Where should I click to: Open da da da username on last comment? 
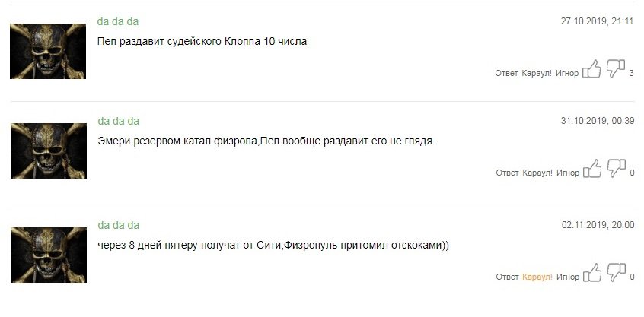[x=118, y=226]
